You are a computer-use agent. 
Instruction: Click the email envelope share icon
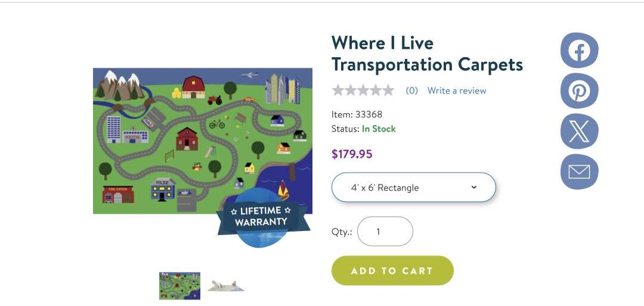pyautogui.click(x=579, y=172)
